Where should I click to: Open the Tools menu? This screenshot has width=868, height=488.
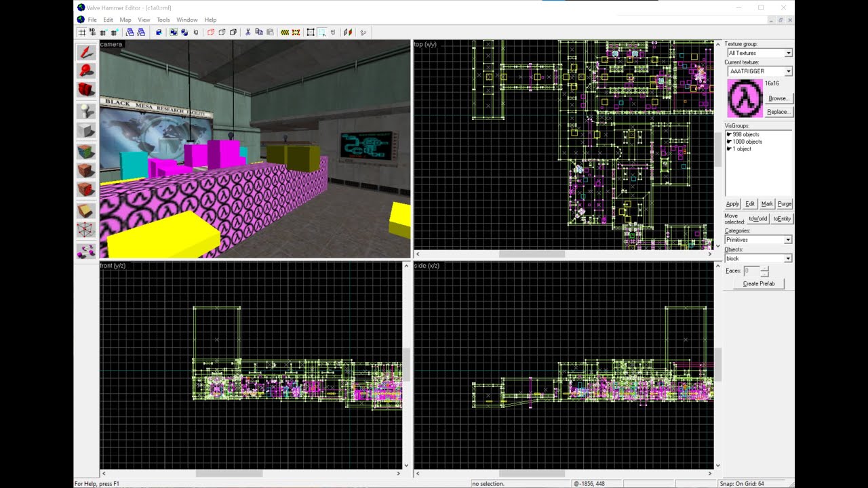pyautogui.click(x=163, y=20)
